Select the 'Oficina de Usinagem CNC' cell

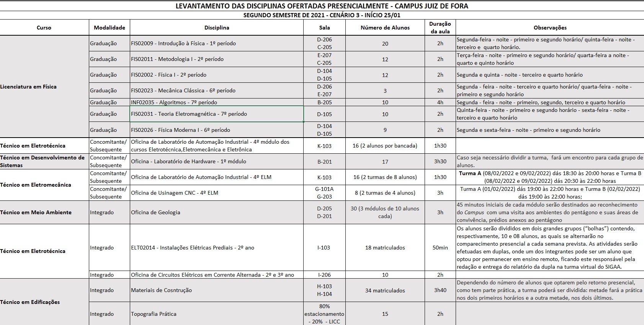point(216,193)
